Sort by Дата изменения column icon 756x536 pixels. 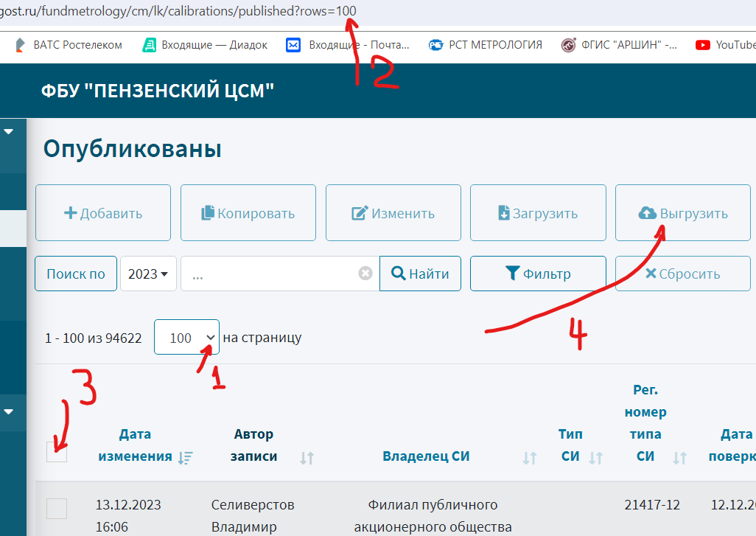click(x=185, y=457)
